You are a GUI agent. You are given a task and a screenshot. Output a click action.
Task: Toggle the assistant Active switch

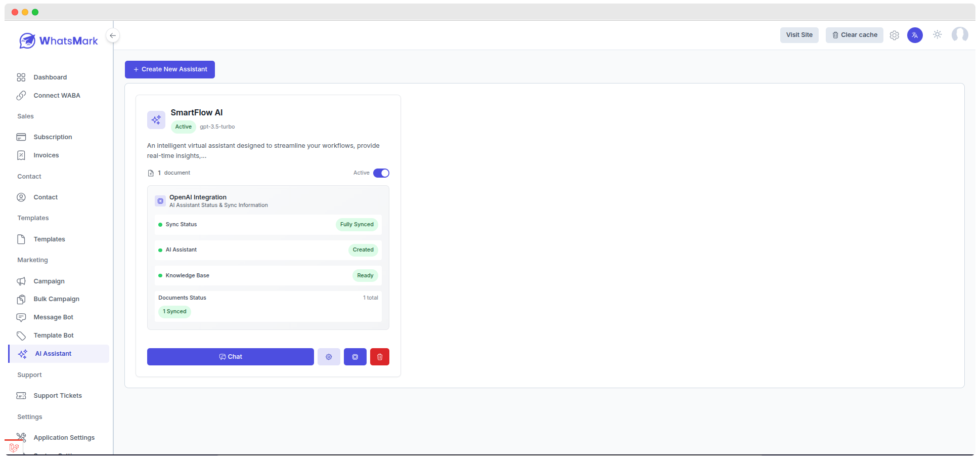click(x=381, y=173)
